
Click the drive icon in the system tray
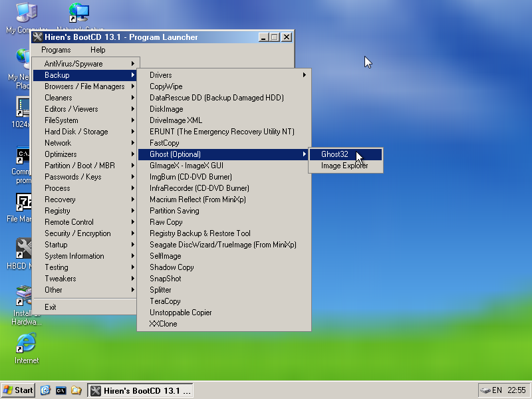click(x=485, y=390)
